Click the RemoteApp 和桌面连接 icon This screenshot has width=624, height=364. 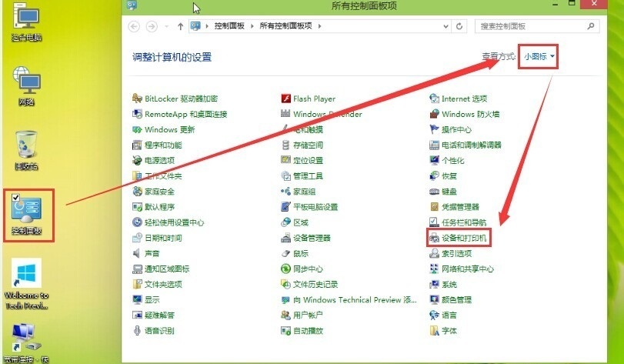click(x=137, y=114)
